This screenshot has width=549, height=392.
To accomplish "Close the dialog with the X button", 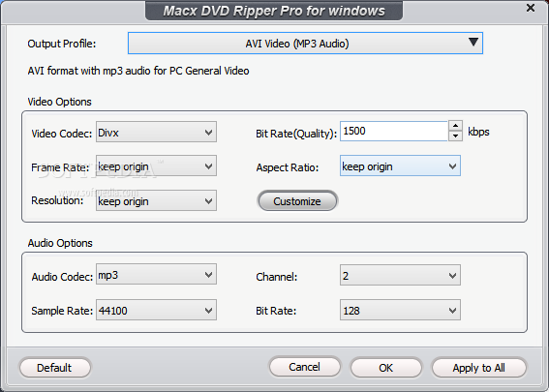I will pos(531,8).
